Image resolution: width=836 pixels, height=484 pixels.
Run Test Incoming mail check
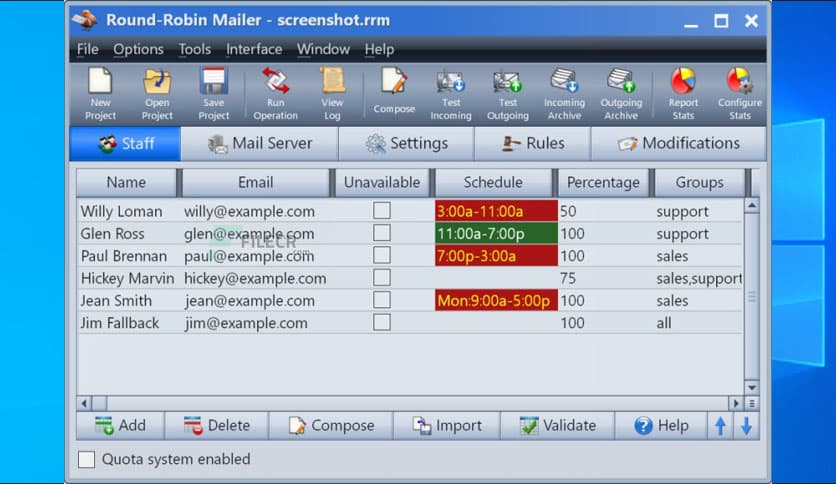451,94
